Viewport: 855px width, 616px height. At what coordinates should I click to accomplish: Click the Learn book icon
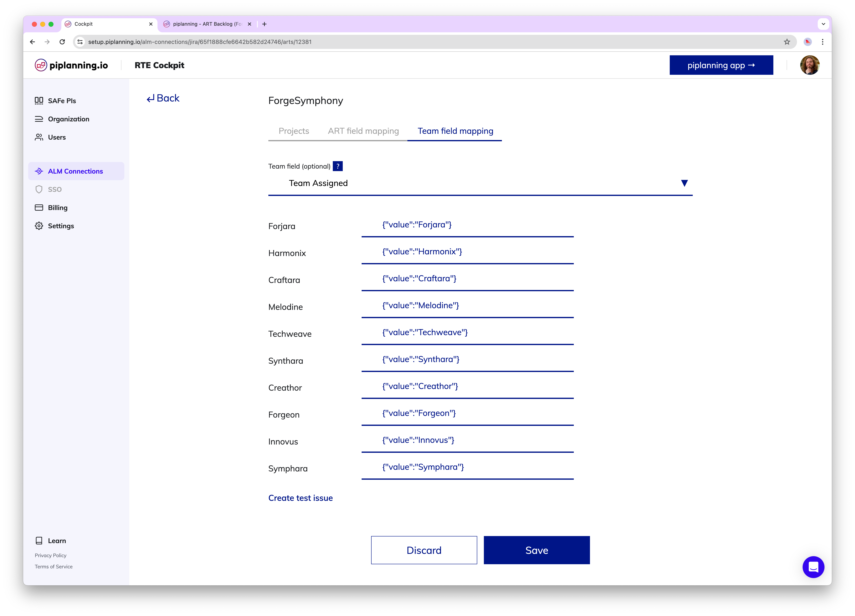(39, 541)
